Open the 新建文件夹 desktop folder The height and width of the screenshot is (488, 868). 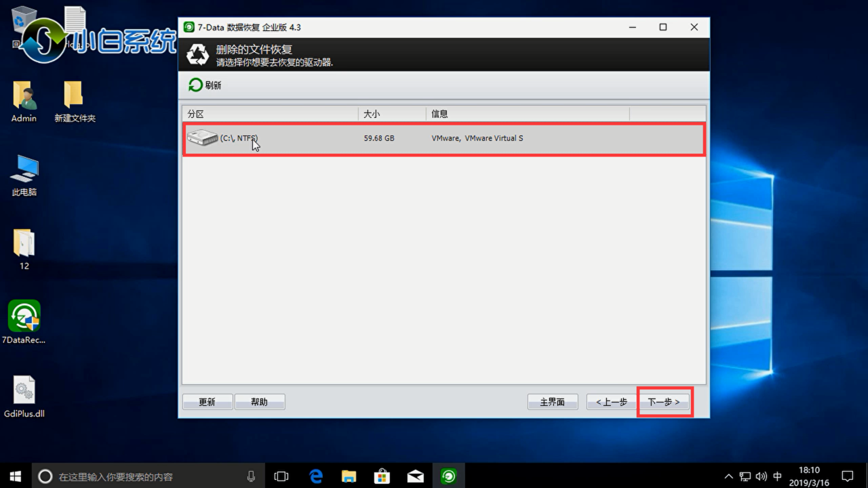[75, 102]
